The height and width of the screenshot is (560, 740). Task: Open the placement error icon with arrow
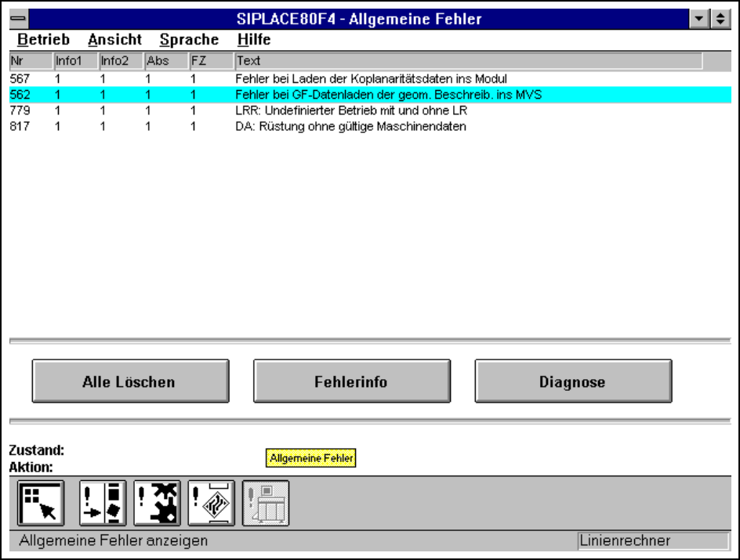(103, 504)
